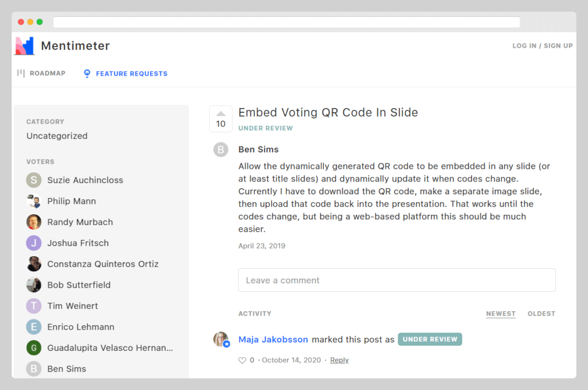This screenshot has height=390, width=588.
Task: Sort activity by Newest
Action: [x=501, y=314]
